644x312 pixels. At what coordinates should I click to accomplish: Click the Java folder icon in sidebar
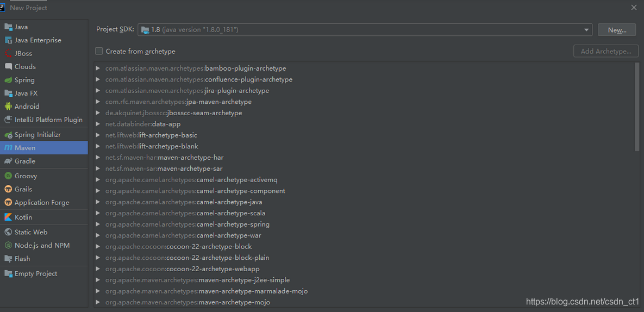click(x=8, y=27)
